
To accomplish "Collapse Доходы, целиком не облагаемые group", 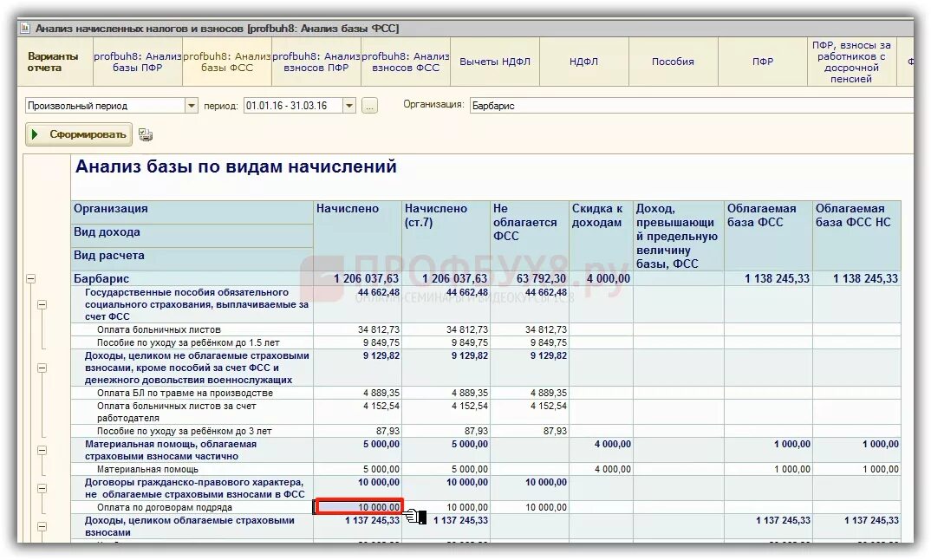I will click(42, 368).
